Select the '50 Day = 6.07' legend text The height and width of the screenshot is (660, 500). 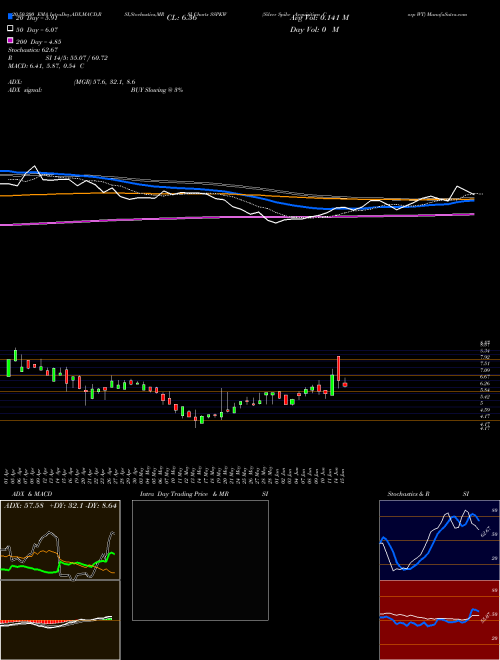tap(37, 30)
